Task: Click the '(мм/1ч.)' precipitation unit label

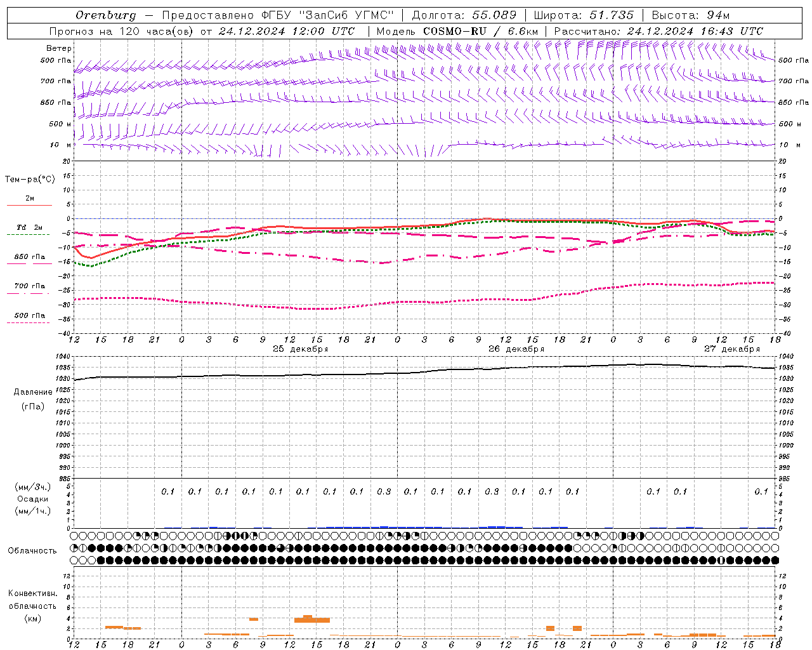Action: tap(33, 511)
